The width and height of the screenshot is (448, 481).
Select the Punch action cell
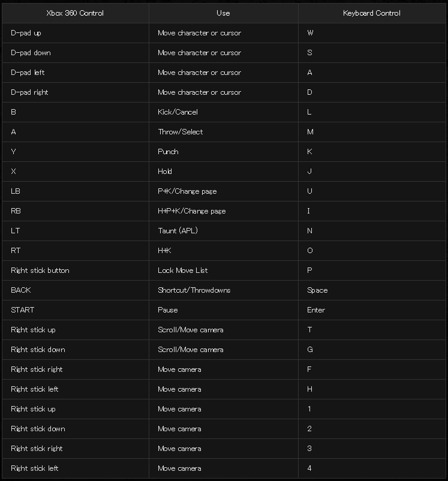click(x=168, y=152)
